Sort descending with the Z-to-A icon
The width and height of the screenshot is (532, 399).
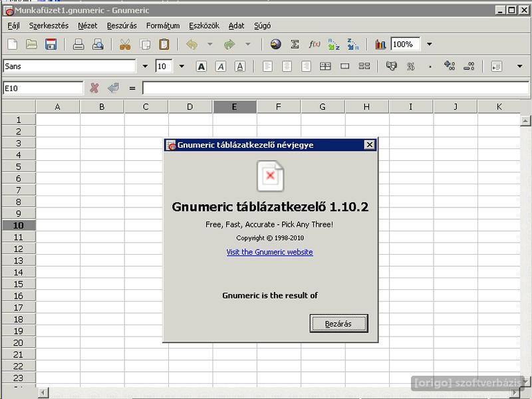click(x=353, y=45)
